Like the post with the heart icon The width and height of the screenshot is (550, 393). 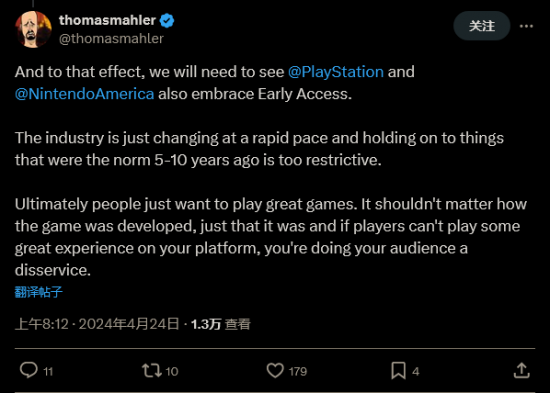pyautogui.click(x=275, y=371)
